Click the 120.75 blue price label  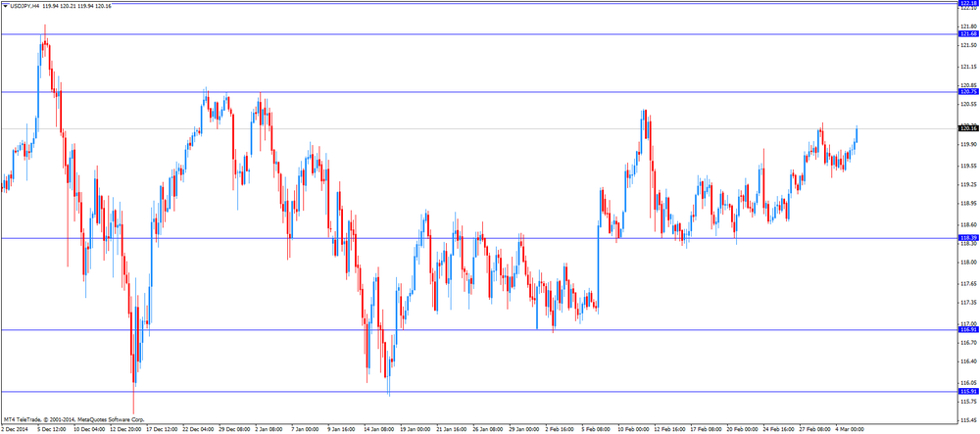[968, 92]
